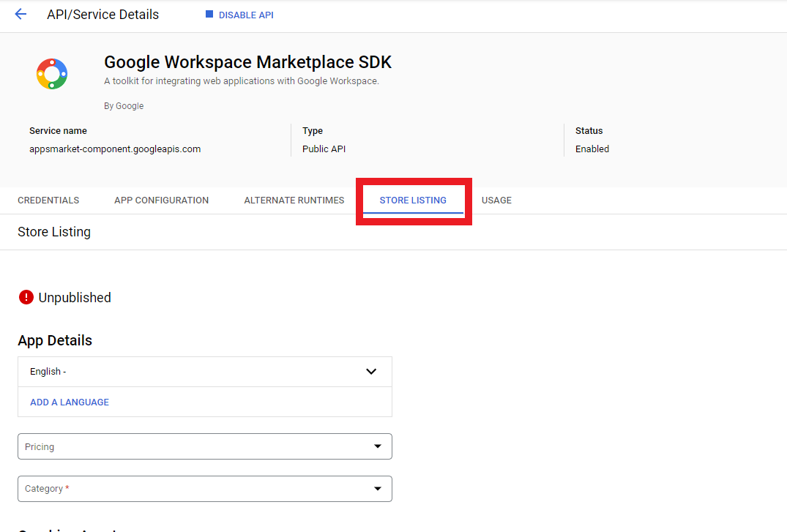Click the red Unpublished warning icon
Image resolution: width=787 pixels, height=532 pixels.
tap(26, 297)
